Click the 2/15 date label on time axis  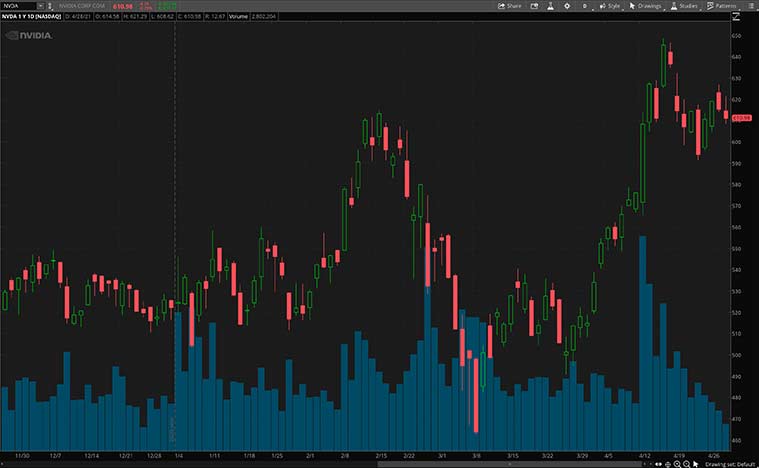[381, 456]
